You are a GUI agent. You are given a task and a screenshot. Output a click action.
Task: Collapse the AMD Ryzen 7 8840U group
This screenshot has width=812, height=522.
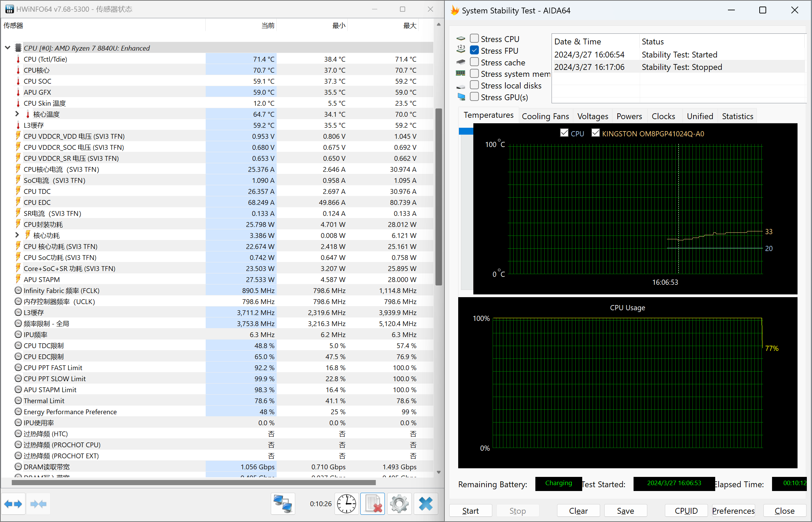point(8,48)
